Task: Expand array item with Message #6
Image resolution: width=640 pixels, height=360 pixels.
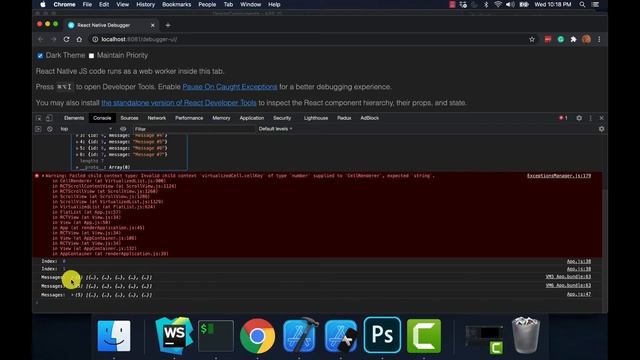Action: click(77, 148)
